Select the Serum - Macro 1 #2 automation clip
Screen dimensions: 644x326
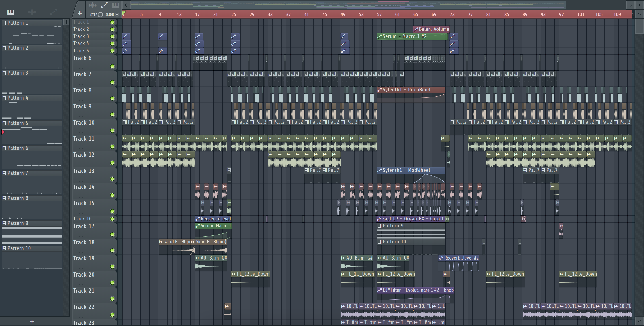pos(412,36)
